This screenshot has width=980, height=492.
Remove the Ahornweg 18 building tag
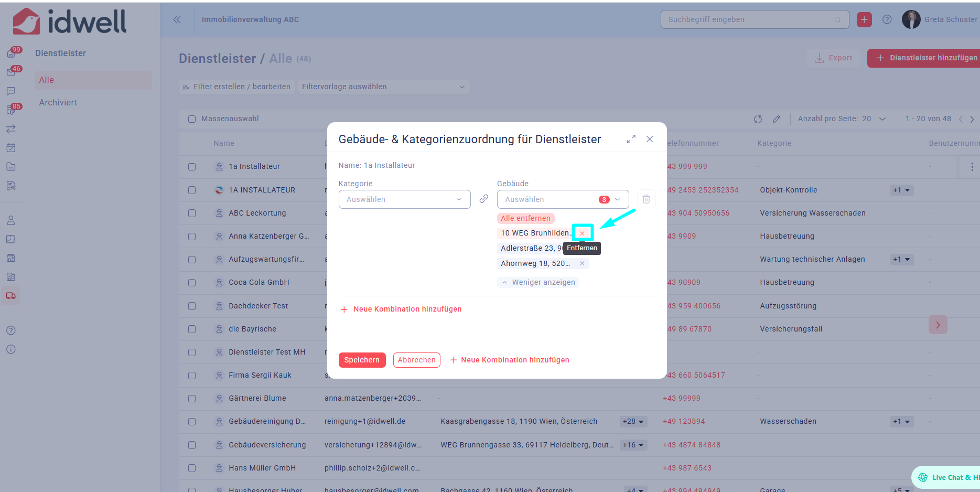(582, 263)
